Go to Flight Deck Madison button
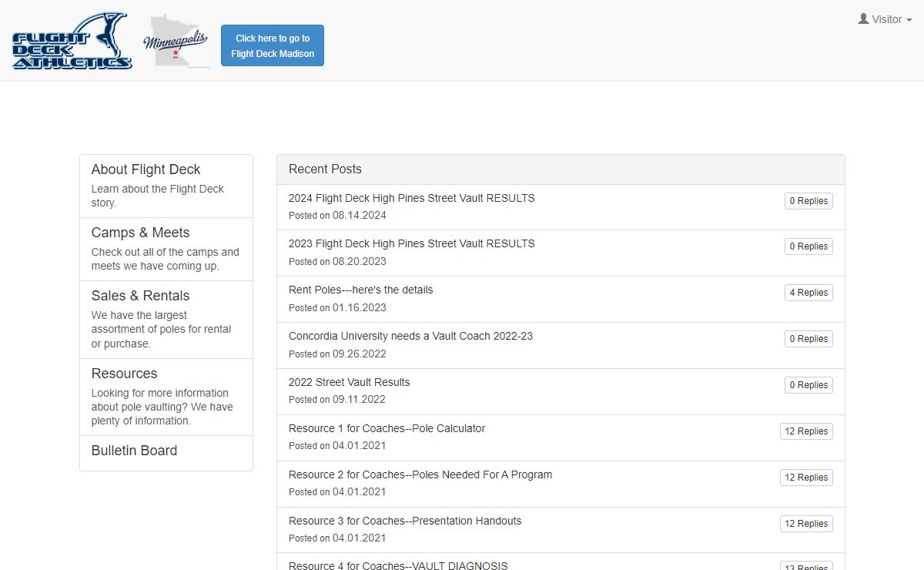Screen dimensions: 924x570 click(x=273, y=45)
